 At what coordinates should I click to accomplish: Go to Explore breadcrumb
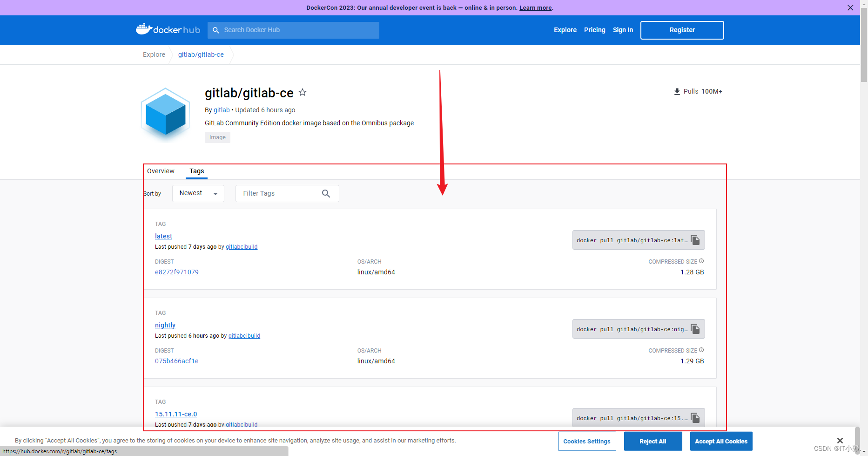154,54
